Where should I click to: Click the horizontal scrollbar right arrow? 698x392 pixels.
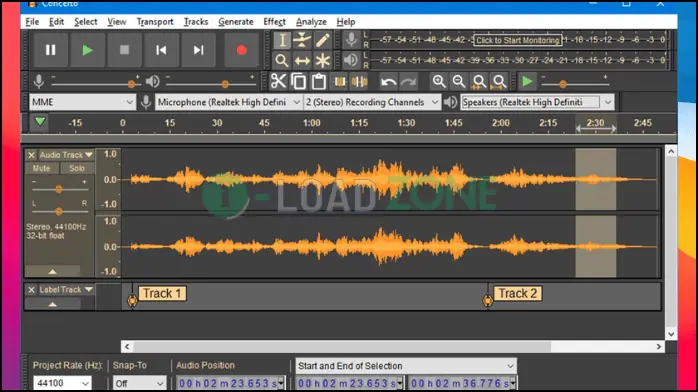(659, 347)
